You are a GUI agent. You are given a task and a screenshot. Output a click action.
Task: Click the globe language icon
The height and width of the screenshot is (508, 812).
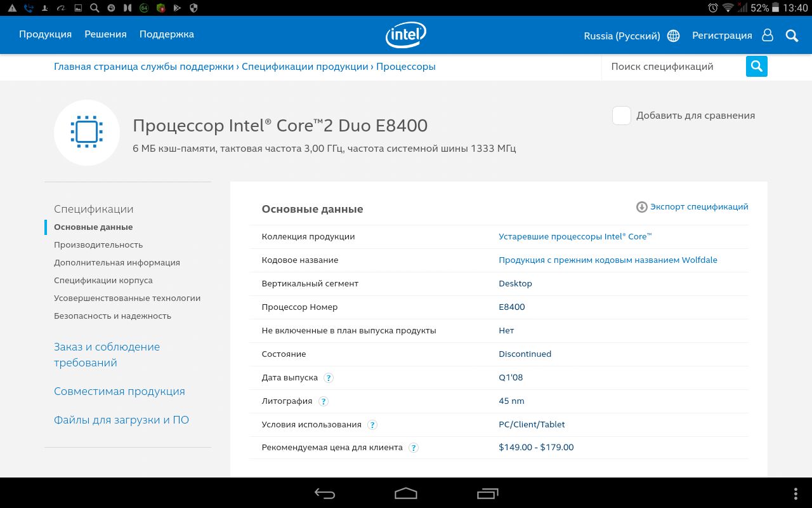(674, 36)
